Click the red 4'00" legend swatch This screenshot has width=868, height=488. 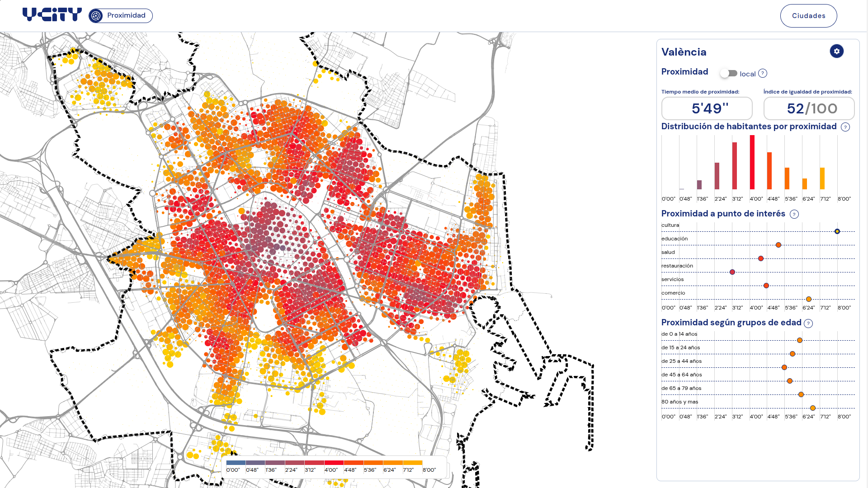coord(334,463)
